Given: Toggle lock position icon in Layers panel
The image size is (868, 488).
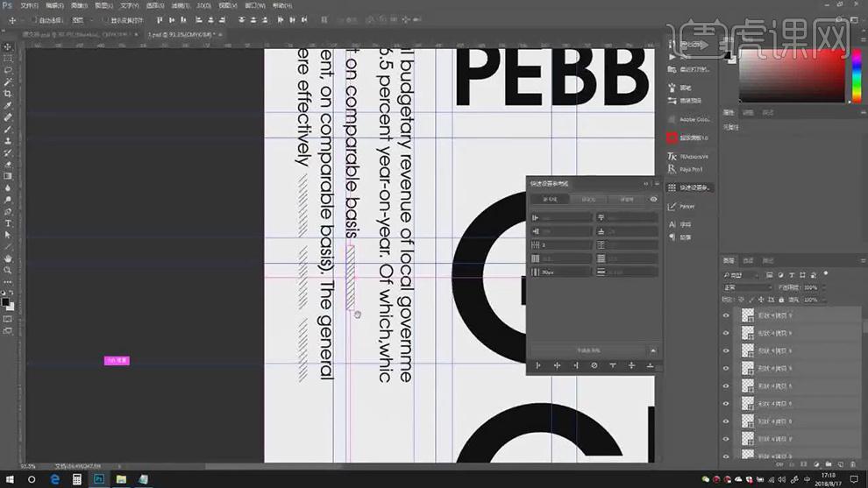Looking at the screenshot, I should click(761, 300).
